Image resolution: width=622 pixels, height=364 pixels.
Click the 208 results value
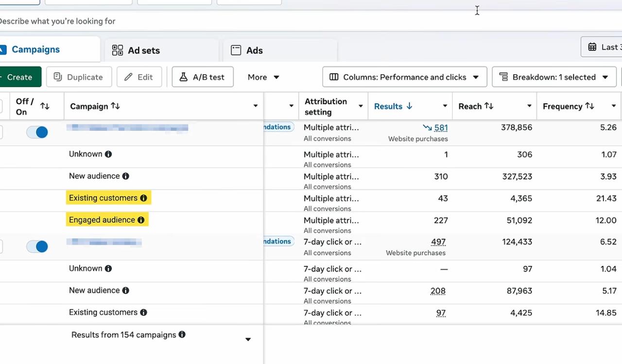pyautogui.click(x=438, y=291)
